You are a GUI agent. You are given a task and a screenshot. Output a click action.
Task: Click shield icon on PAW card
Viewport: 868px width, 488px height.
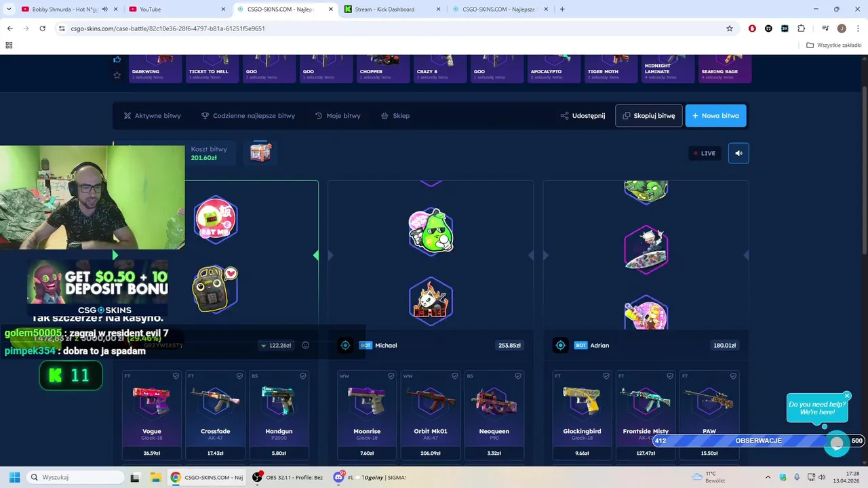pyautogui.click(x=733, y=376)
